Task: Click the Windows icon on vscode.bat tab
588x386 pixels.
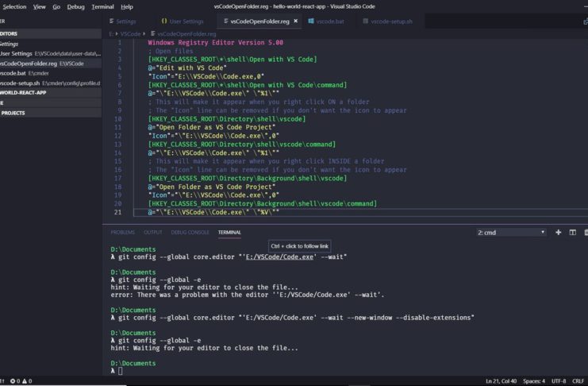Action: [311, 21]
